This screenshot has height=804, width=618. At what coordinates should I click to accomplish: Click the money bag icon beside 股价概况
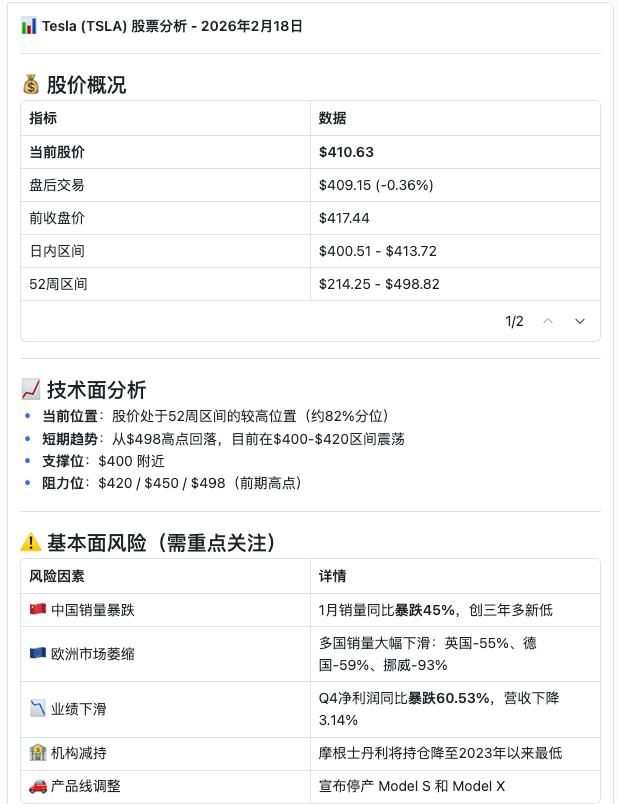tap(31, 85)
